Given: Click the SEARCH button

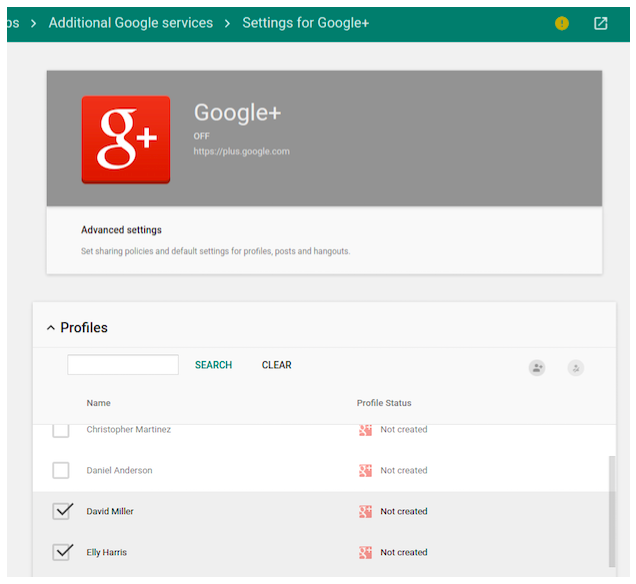Looking at the screenshot, I should [213, 365].
